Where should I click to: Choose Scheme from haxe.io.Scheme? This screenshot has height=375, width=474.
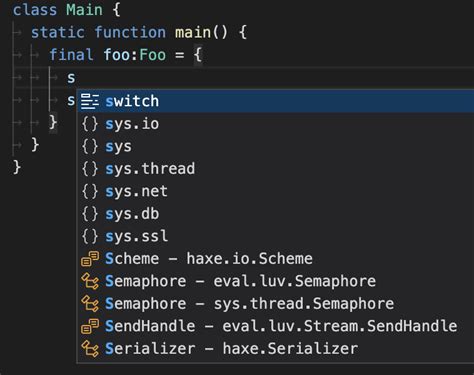276,258
